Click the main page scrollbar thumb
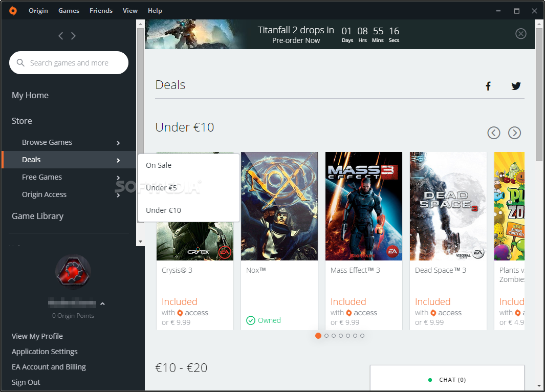The width and height of the screenshot is (545, 392). coord(539,94)
